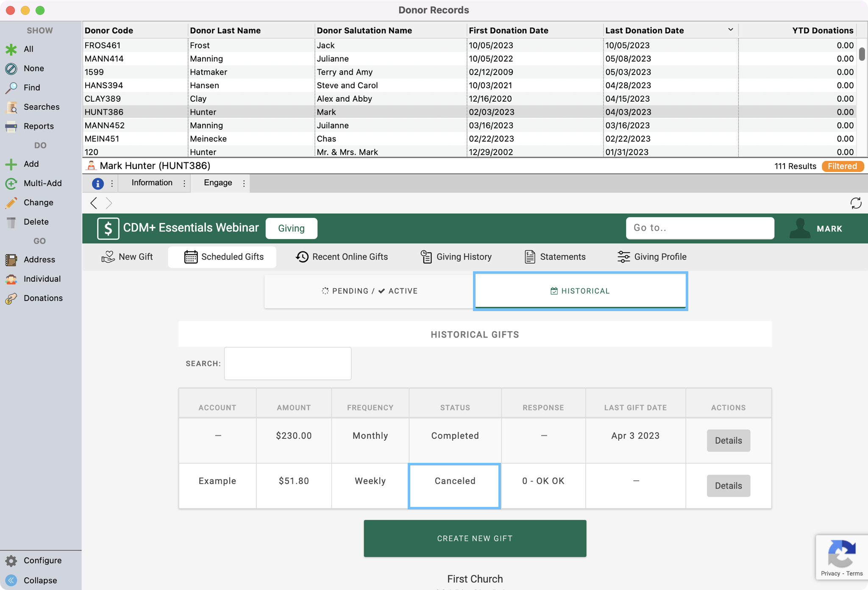Viewport: 868px width, 590px height.
Task: Click the Delete trash icon
Action: [x=11, y=222]
